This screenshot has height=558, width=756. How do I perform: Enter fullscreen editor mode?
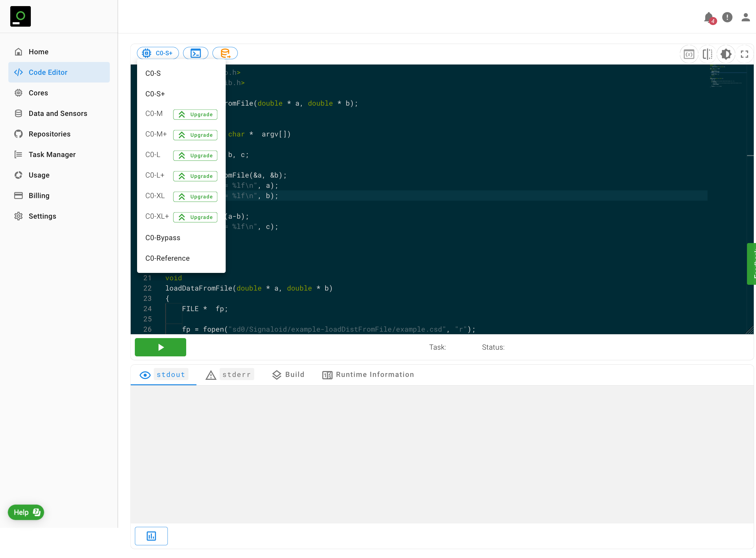click(x=744, y=54)
